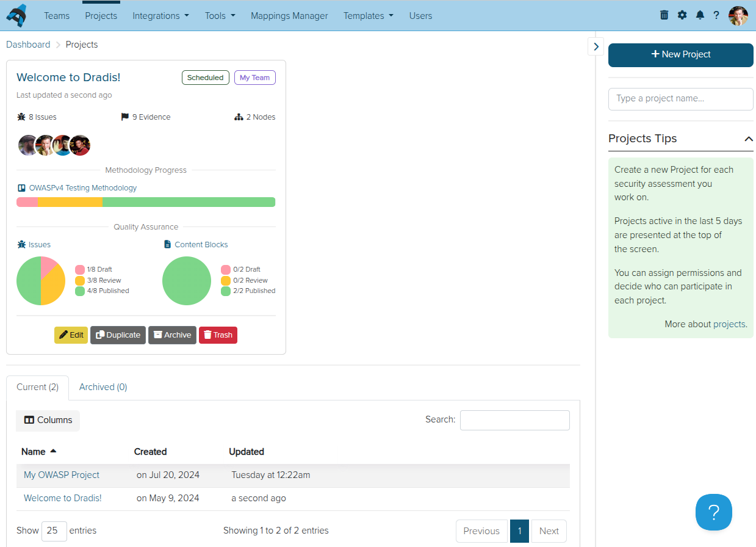Click the Scheduled status badge
756x547 pixels.
206,78
